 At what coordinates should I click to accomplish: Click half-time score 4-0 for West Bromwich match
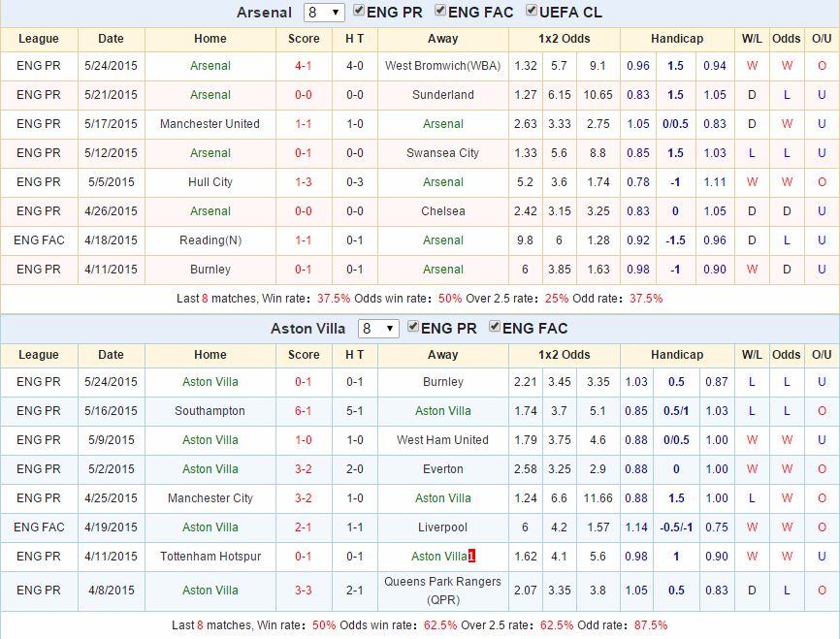[x=355, y=66]
